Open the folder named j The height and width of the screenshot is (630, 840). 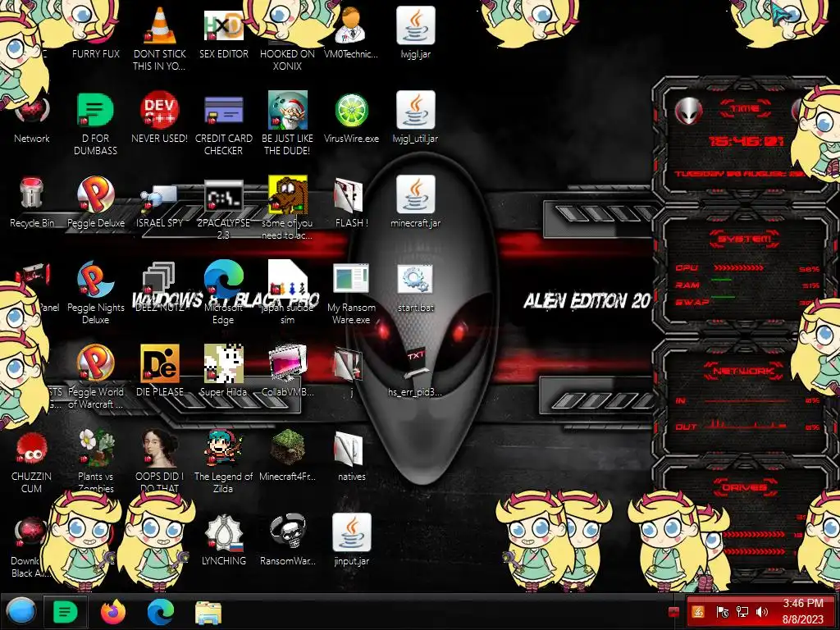coord(349,363)
